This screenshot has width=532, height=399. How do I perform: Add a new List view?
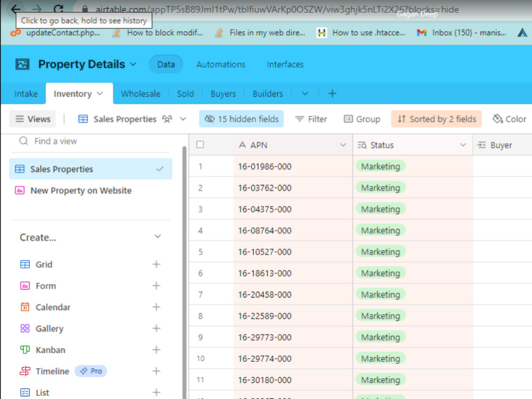(156, 393)
